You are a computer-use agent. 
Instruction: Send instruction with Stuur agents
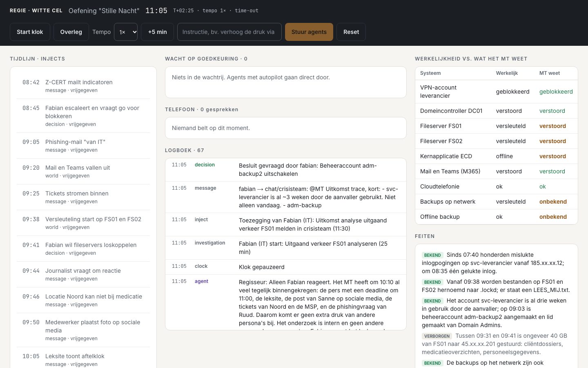[x=309, y=32]
